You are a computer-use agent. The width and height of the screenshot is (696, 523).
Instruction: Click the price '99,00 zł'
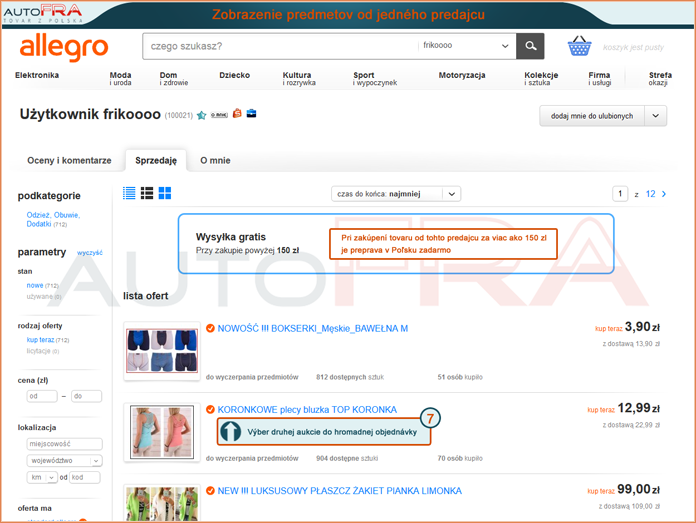[639, 490]
